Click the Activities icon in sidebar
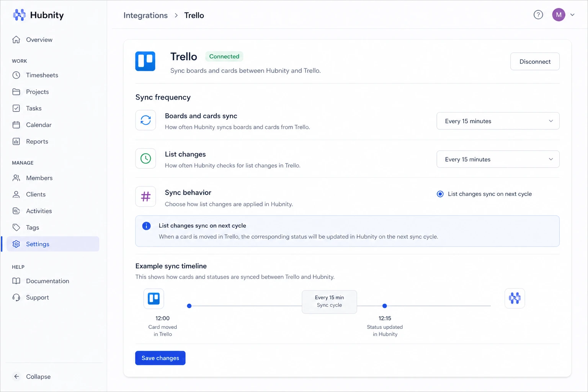The height and width of the screenshot is (392, 588). (x=16, y=211)
